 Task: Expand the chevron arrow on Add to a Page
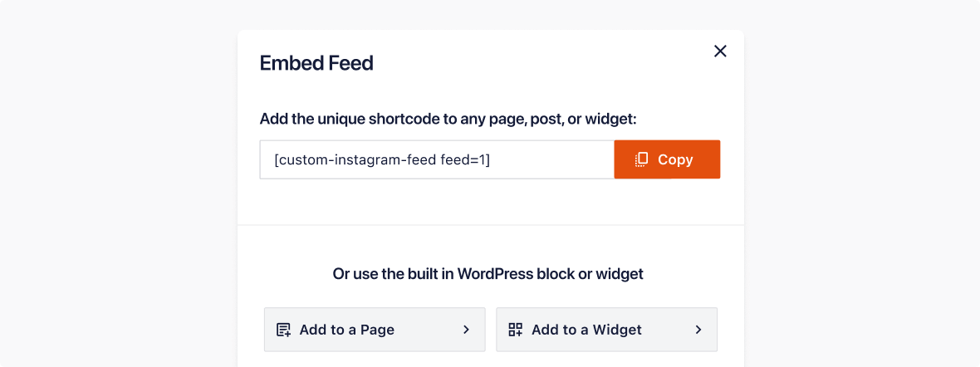tap(466, 330)
